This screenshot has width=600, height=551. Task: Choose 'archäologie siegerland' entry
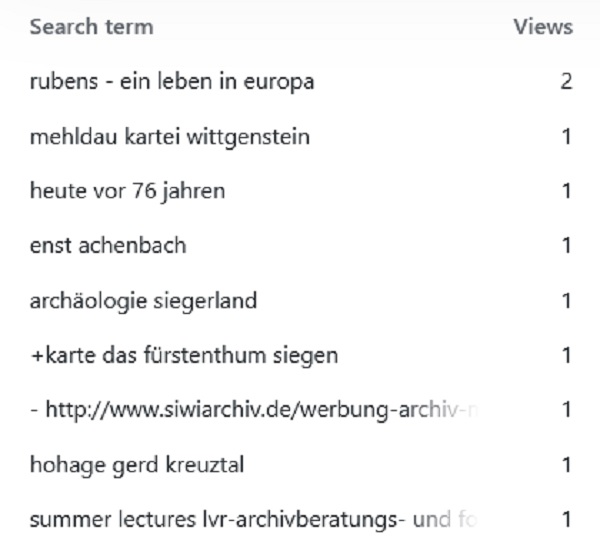(143, 301)
